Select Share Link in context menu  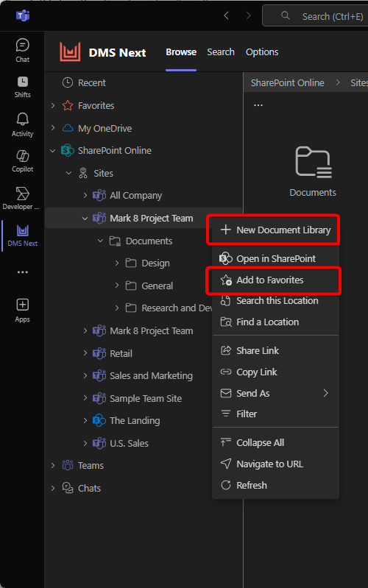276,350
